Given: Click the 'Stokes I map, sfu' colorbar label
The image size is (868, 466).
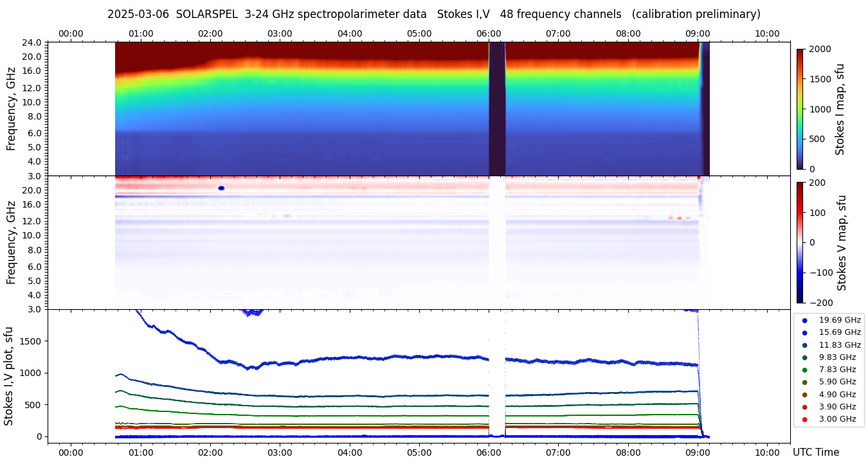Looking at the screenshot, I should [x=840, y=109].
